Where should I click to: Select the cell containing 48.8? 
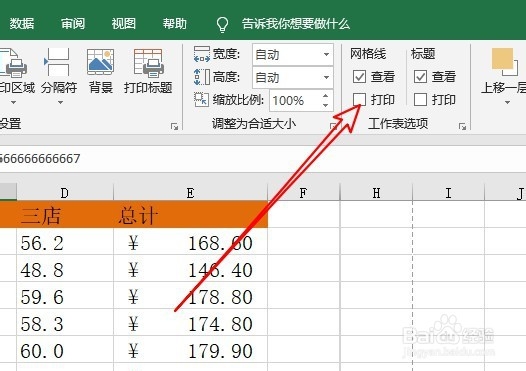coord(65,269)
